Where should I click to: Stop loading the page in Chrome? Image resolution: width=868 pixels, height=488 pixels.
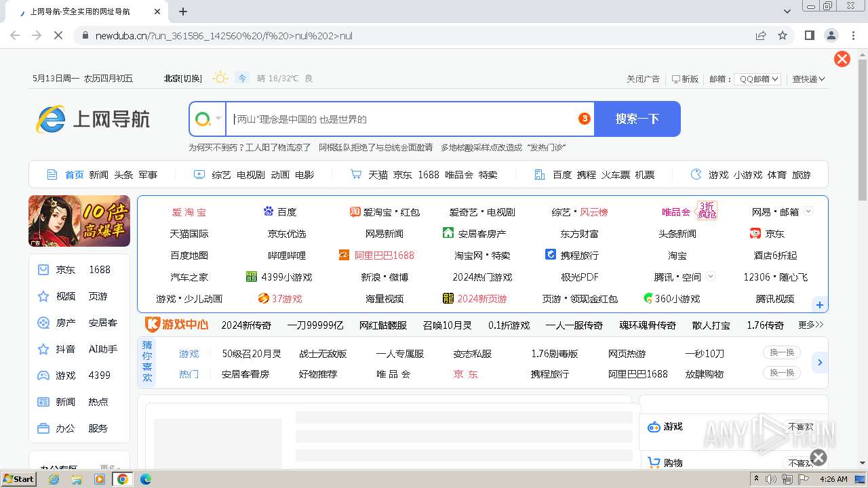(x=58, y=35)
